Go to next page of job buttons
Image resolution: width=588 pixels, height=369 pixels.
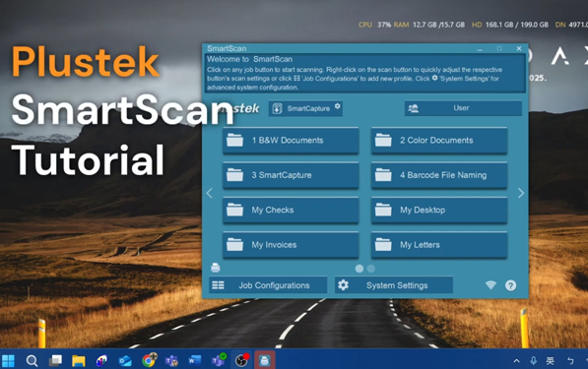(x=520, y=193)
